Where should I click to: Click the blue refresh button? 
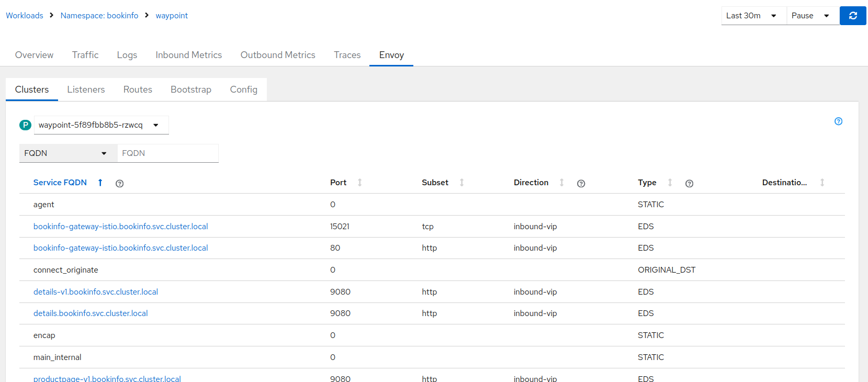853,16
